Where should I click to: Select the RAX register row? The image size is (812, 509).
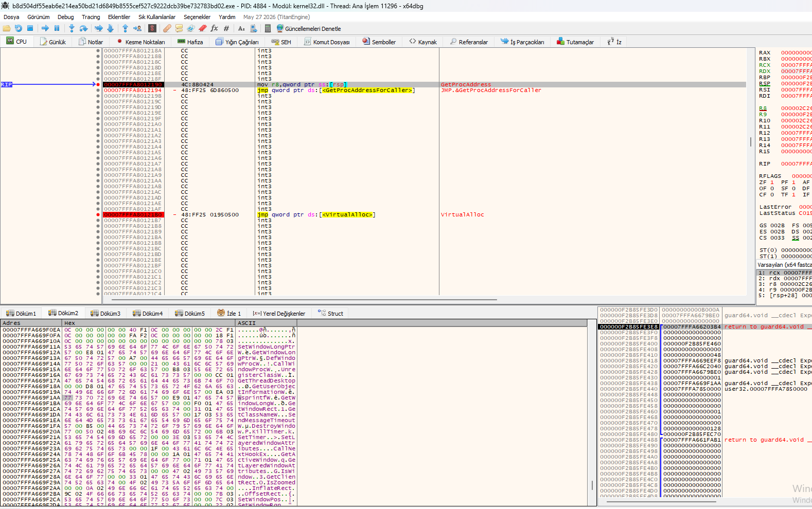(785, 52)
